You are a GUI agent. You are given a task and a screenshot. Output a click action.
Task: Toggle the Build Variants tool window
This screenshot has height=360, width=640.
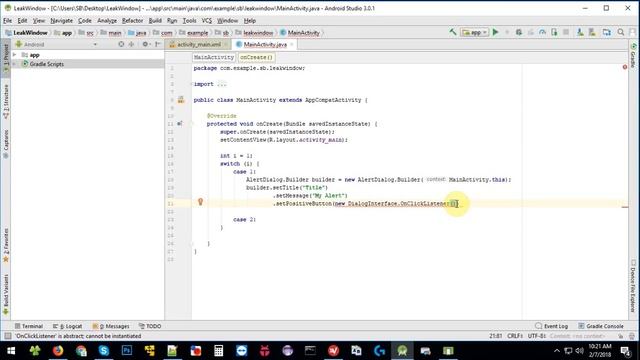pyautogui.click(x=6, y=295)
